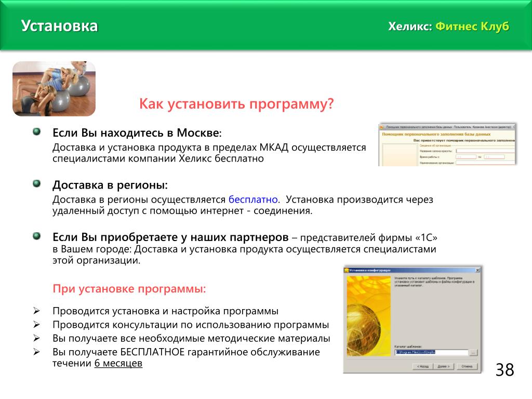Click the blue 'бесплатно' word

coord(253,199)
